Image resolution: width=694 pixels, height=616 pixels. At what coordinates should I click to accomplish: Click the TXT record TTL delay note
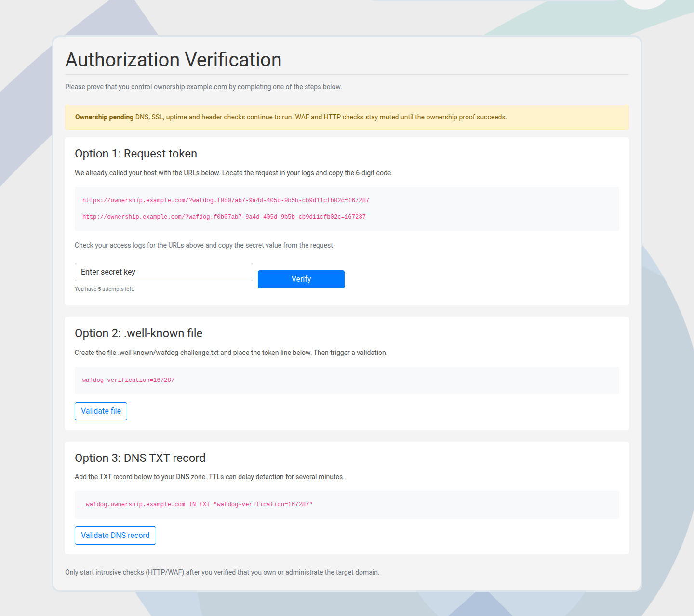pos(210,476)
